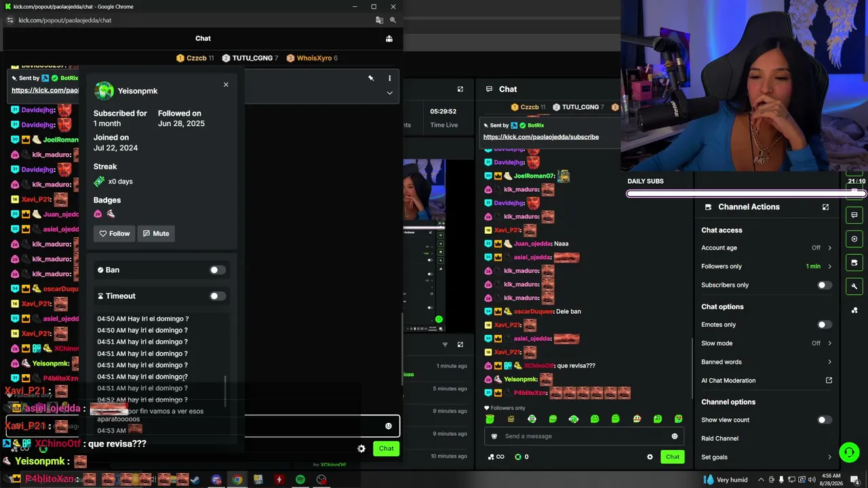Click Send a message field in dashboard chat
This screenshot has width=868, height=488.
coord(583,436)
